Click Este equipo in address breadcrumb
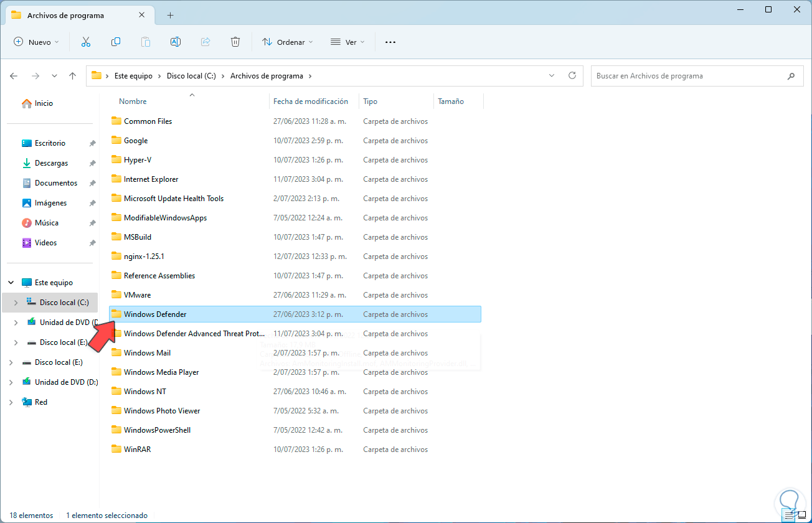Image resolution: width=812 pixels, height=523 pixels. point(133,76)
